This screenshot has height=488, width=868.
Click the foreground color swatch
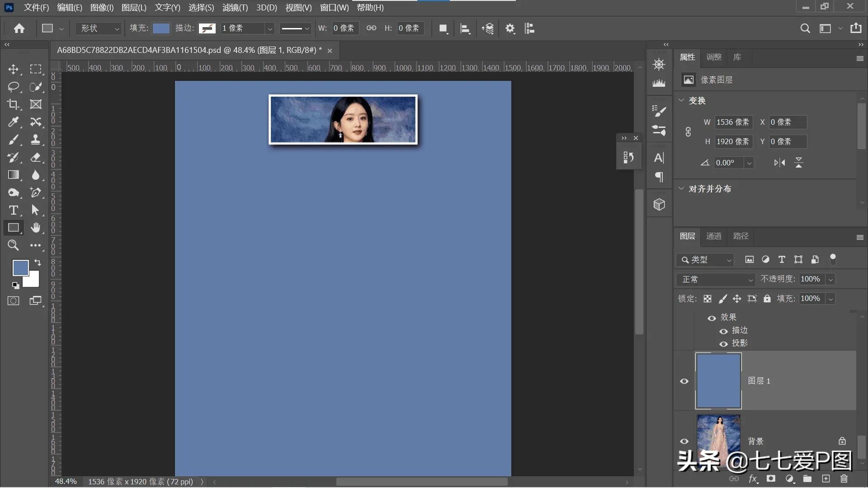click(x=20, y=267)
